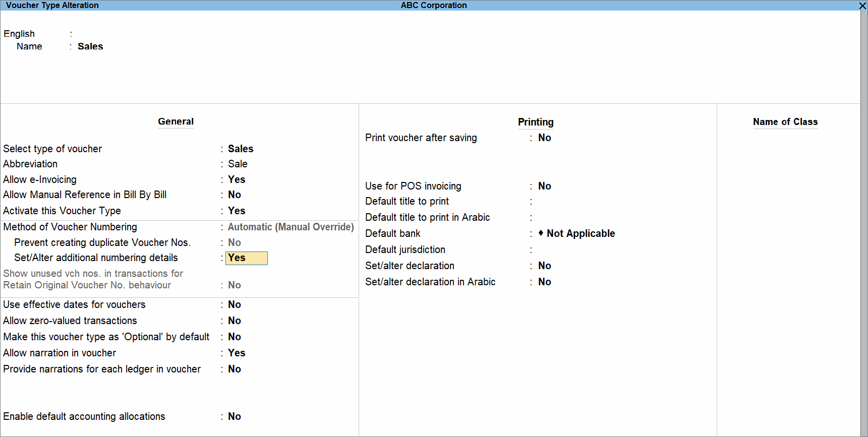The image size is (868, 437).
Task: Click highlighted Set/Alter additional numbering details field
Action: (247, 258)
